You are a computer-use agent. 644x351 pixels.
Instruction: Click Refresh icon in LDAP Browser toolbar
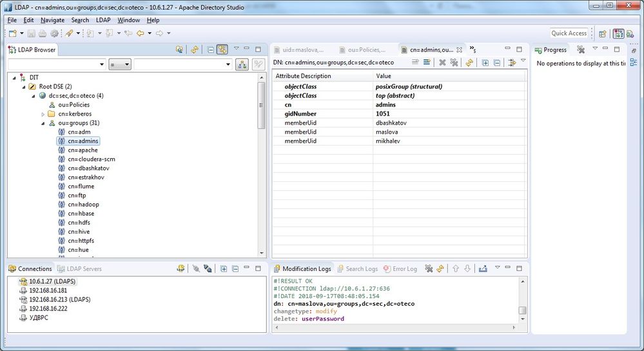pos(193,50)
